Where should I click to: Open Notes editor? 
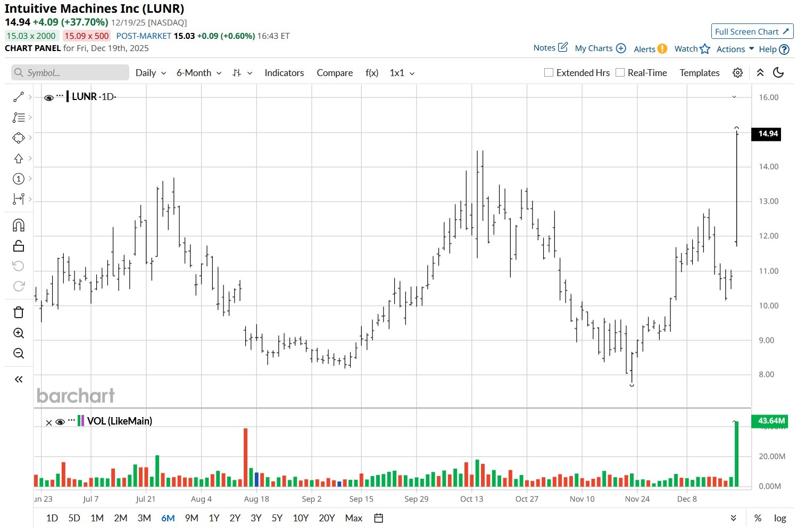(550, 47)
